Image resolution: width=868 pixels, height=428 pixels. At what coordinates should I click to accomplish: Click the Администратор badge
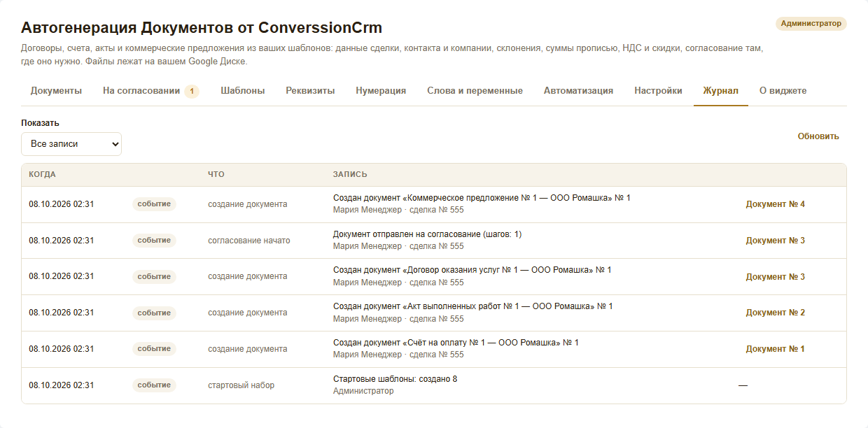click(811, 24)
